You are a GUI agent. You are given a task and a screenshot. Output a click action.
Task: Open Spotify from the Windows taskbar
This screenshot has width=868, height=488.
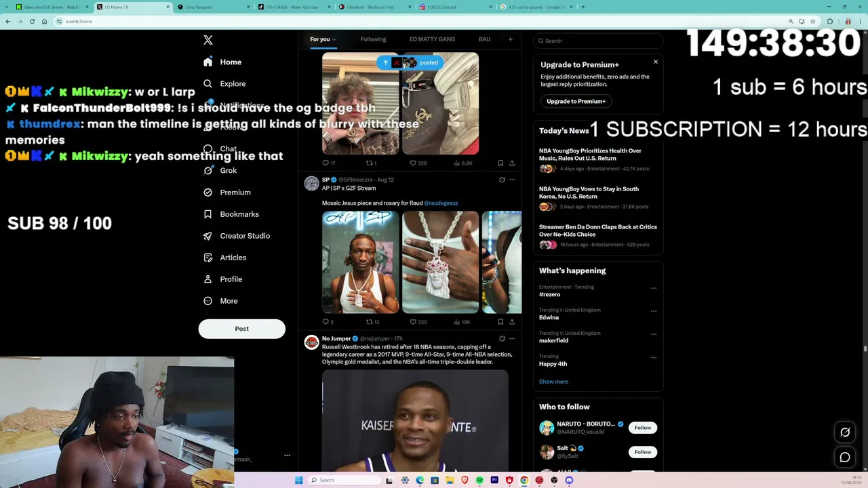click(x=479, y=480)
